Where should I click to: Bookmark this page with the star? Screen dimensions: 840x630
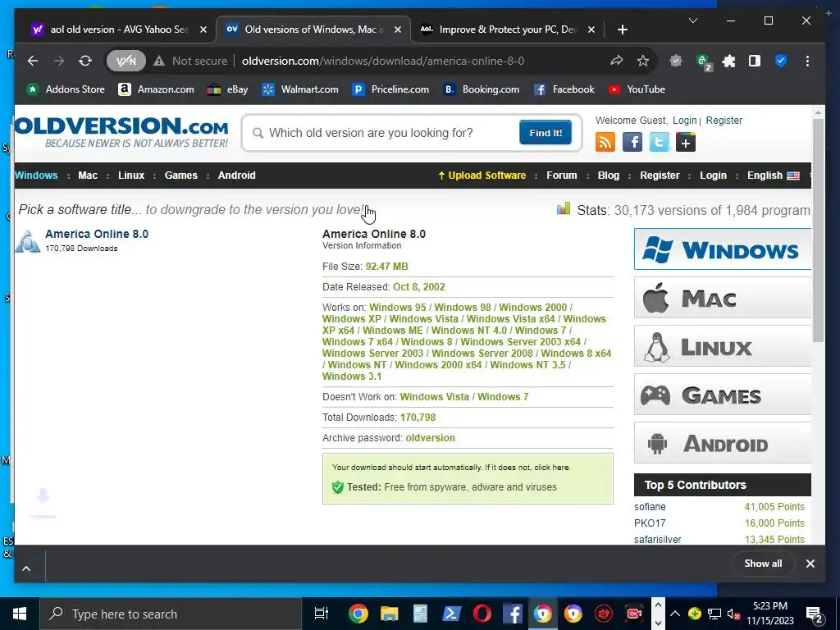pyautogui.click(x=643, y=61)
